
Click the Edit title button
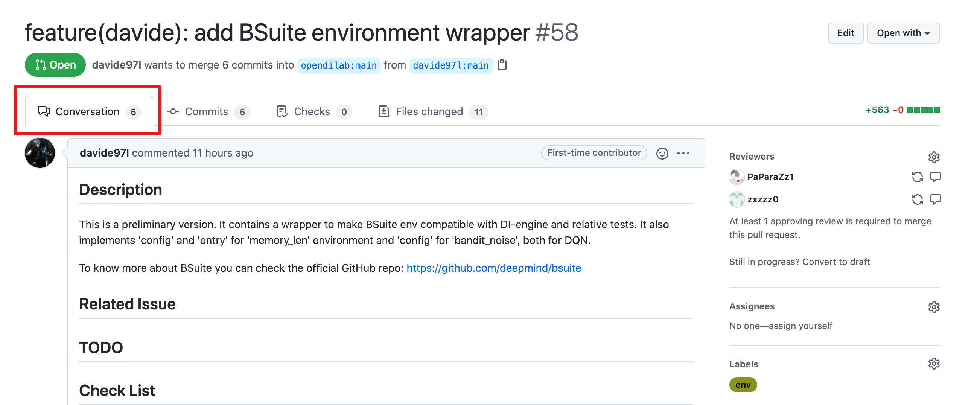click(x=845, y=33)
